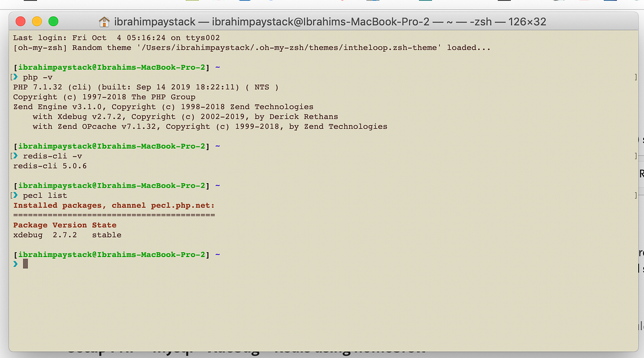
Task: Click the command mark bracket beside the php output
Action: click(x=636, y=77)
